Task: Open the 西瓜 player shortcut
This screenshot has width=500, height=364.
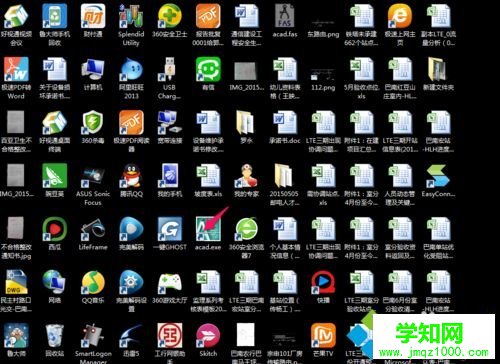Action: point(54,229)
